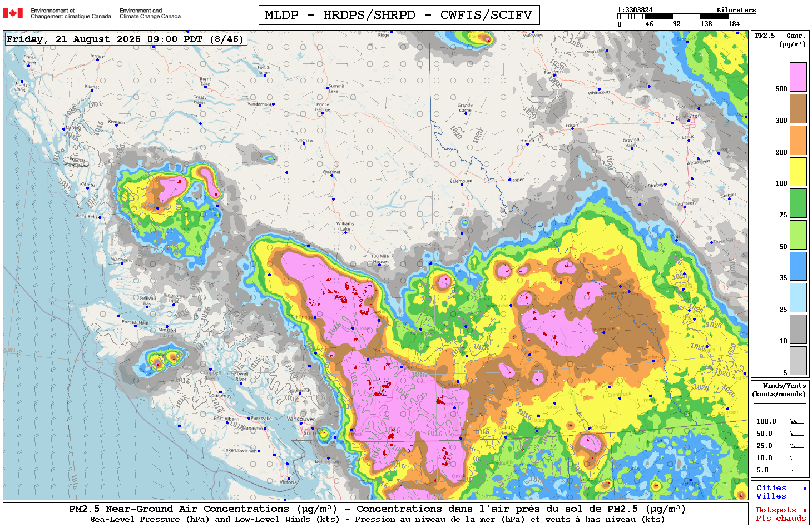Screen dimensions: 812x528
Task: Click the PM2.5 Near-Ground Air Concentrations caption
Action: [377, 509]
